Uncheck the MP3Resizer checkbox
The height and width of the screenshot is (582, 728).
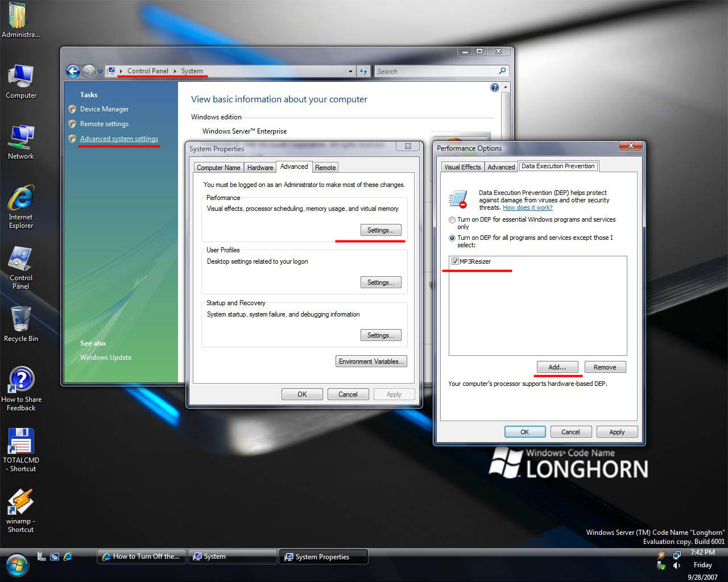pyautogui.click(x=455, y=261)
